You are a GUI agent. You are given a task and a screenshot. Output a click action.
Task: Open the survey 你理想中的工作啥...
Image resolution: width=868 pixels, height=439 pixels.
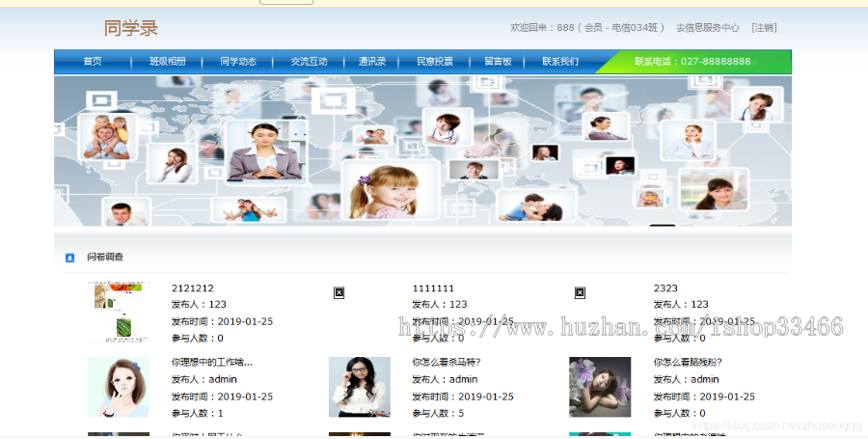pos(212,363)
